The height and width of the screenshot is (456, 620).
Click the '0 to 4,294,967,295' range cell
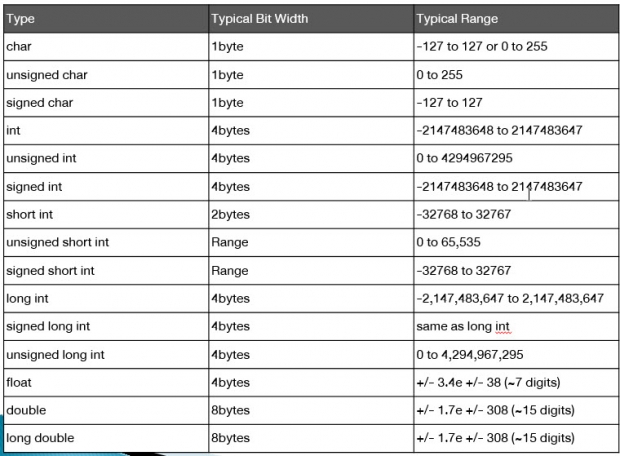516,355
